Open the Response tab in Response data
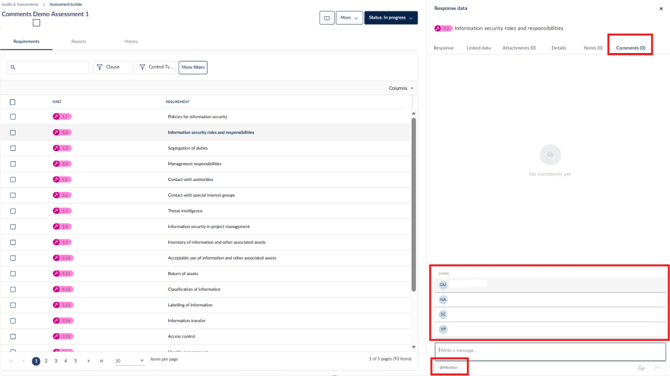This screenshot has height=376, width=670. [444, 48]
